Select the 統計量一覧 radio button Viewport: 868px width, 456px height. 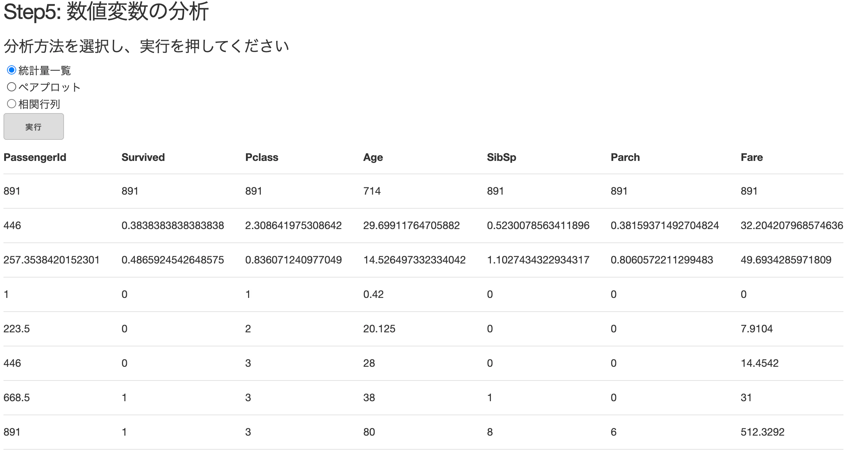click(12, 70)
